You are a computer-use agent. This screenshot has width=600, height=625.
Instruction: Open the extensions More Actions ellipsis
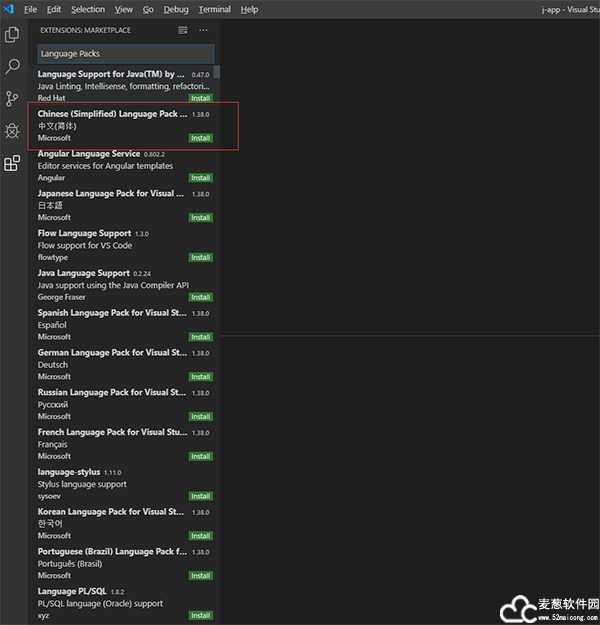pyautogui.click(x=204, y=30)
